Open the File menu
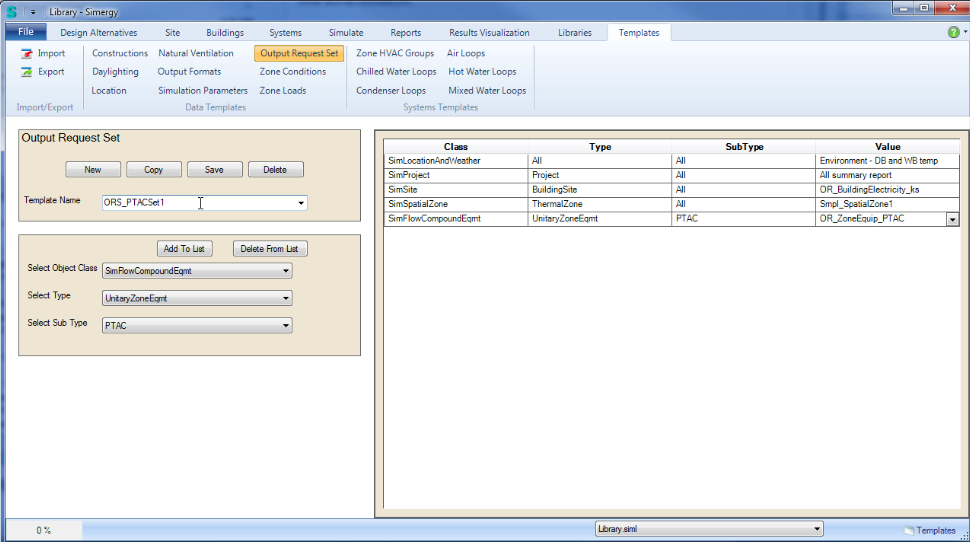The width and height of the screenshot is (970, 542). [25, 33]
